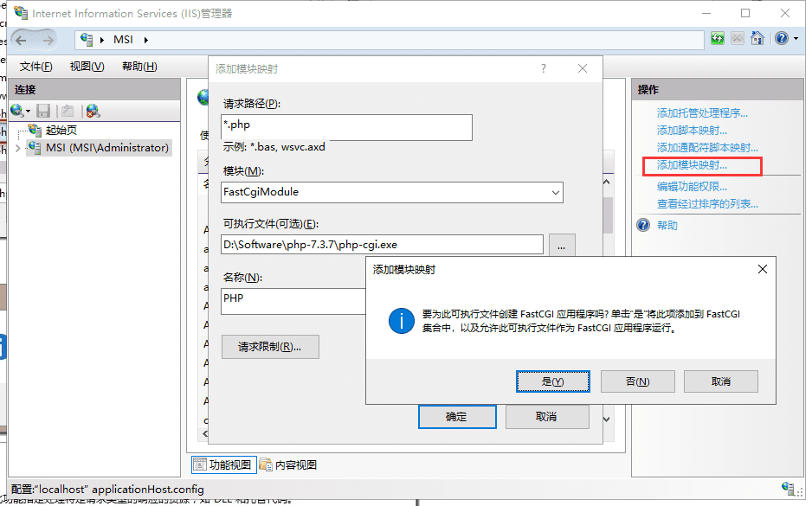The image size is (812, 506).
Task: Switch to the 内容视图 tab
Action: (x=288, y=464)
